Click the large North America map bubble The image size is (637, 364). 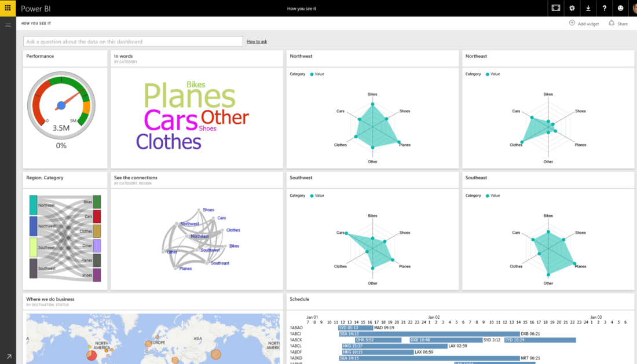click(x=91, y=355)
